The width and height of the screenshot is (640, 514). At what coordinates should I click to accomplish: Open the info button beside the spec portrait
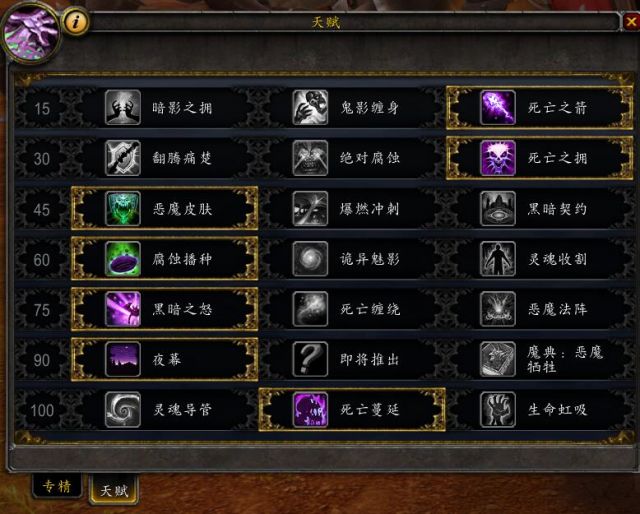coord(76,22)
